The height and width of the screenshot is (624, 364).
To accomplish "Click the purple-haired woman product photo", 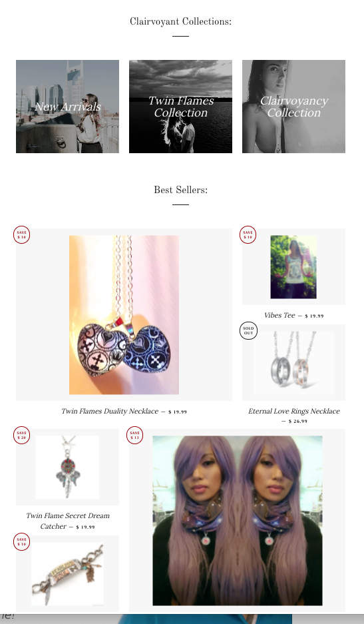I will tap(238, 521).
